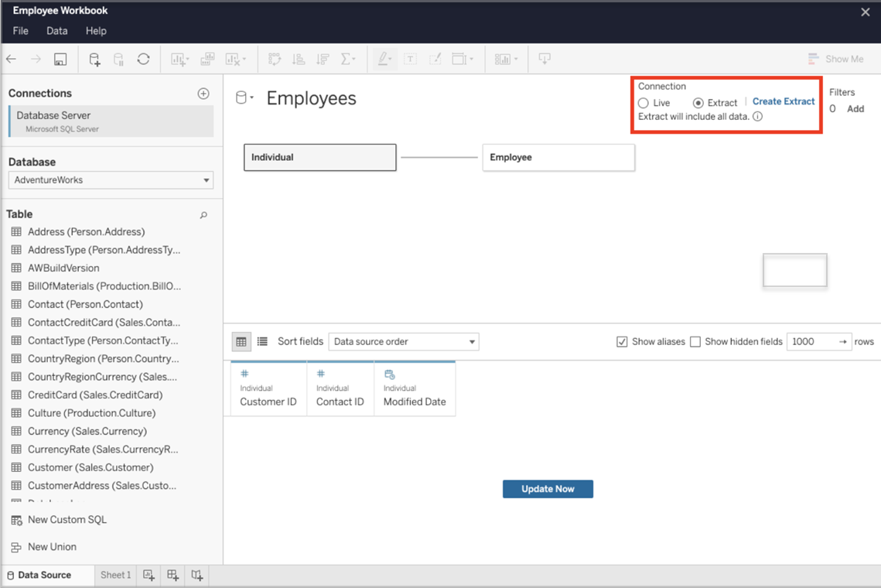This screenshot has width=881, height=588.
Task: Create a New Dashboard from bottom bar icon
Action: pos(172,575)
